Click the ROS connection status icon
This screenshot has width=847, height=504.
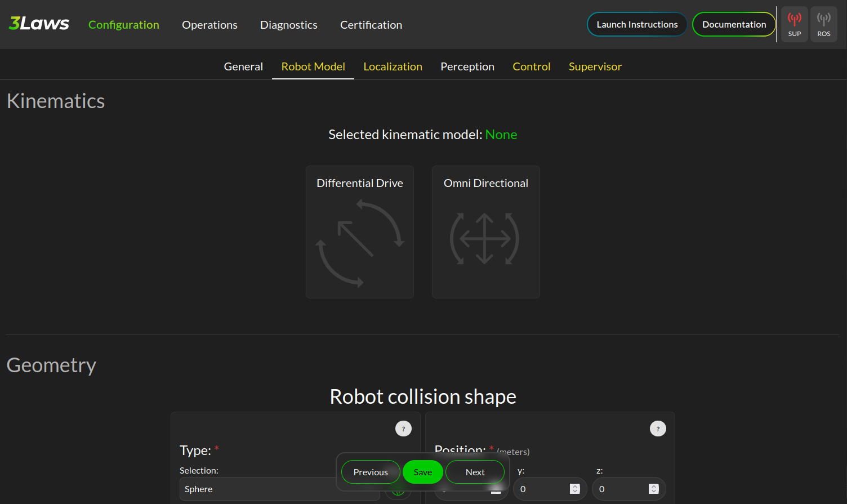pyautogui.click(x=823, y=24)
